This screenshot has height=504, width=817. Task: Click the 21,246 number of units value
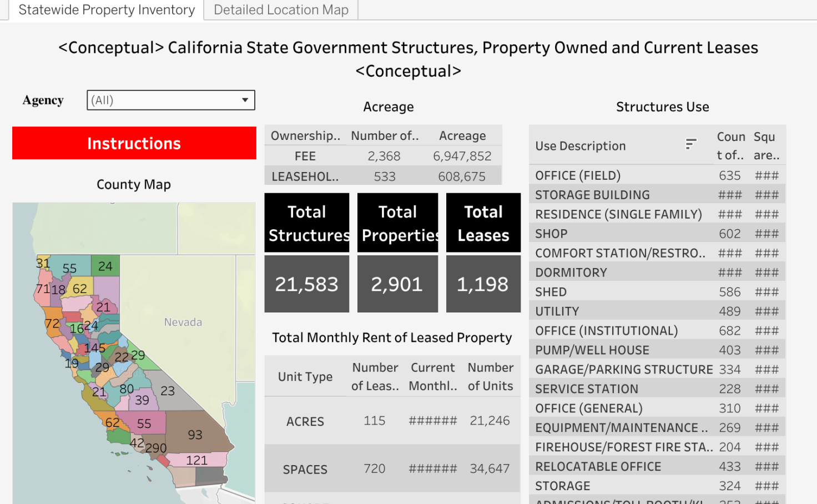click(x=490, y=421)
